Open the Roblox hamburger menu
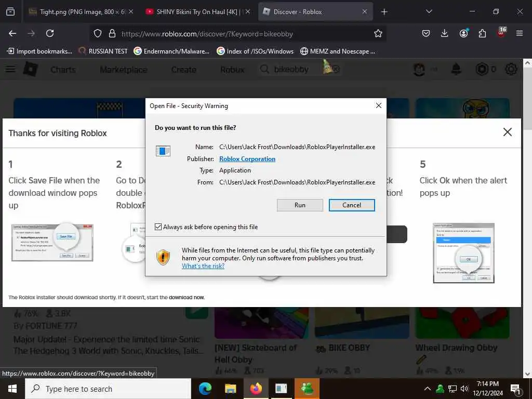The height and width of the screenshot is (399, 532). (10, 69)
